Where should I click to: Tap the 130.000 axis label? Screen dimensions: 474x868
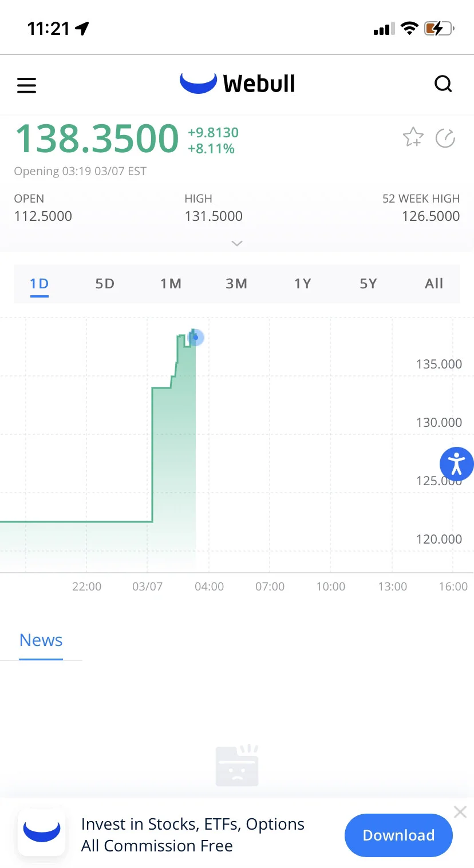pyautogui.click(x=439, y=423)
